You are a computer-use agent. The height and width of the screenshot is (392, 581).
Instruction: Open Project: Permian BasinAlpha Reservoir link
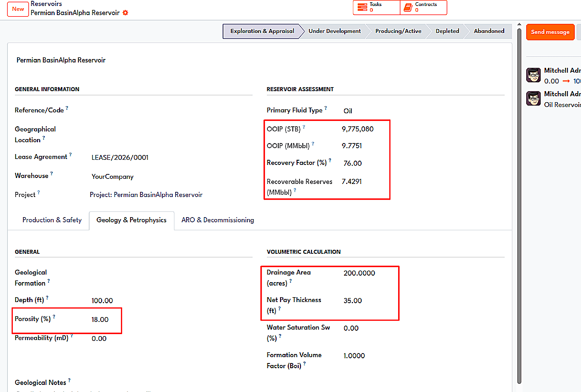[x=146, y=195]
